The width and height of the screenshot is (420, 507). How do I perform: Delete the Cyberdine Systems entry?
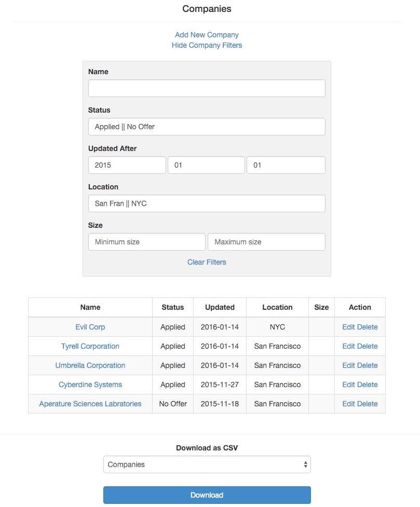[367, 385]
